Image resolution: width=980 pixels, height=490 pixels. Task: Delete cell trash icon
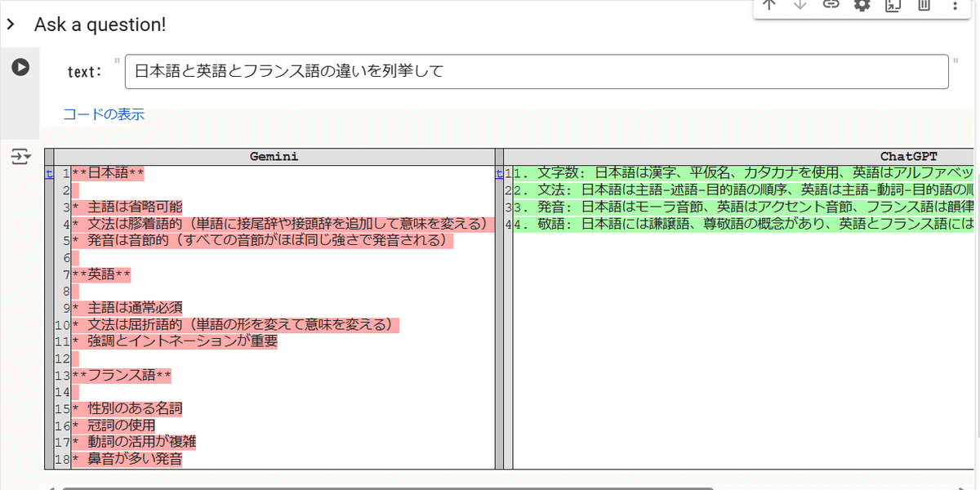tap(924, 5)
